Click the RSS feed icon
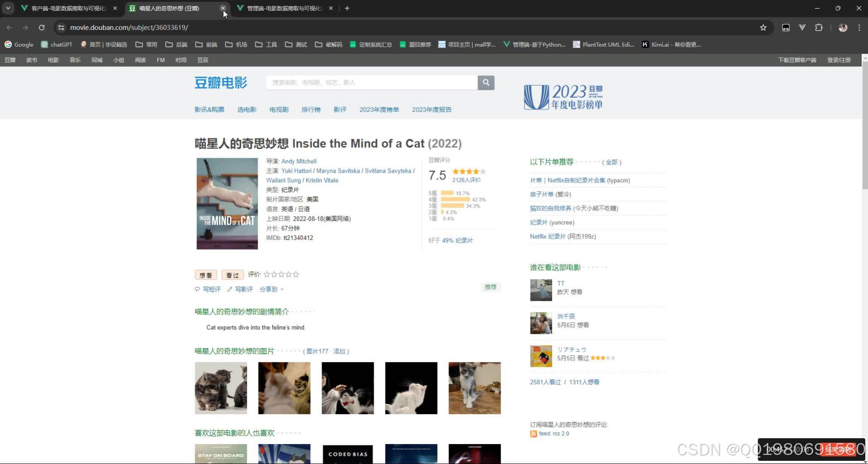 533,434
